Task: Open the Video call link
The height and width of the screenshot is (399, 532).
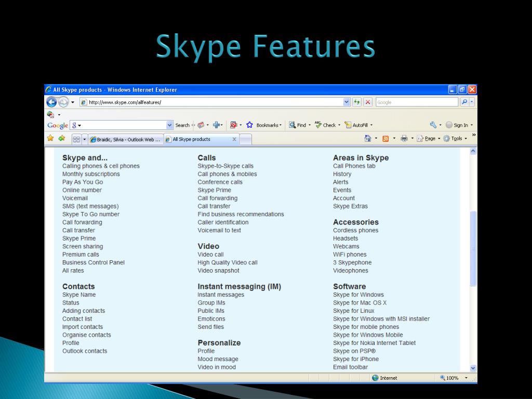Action: click(210, 255)
